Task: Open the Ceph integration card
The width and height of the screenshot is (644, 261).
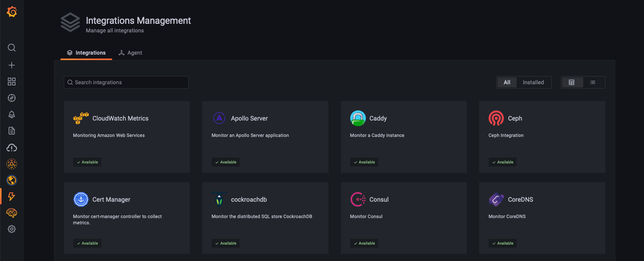Action: coord(542,137)
